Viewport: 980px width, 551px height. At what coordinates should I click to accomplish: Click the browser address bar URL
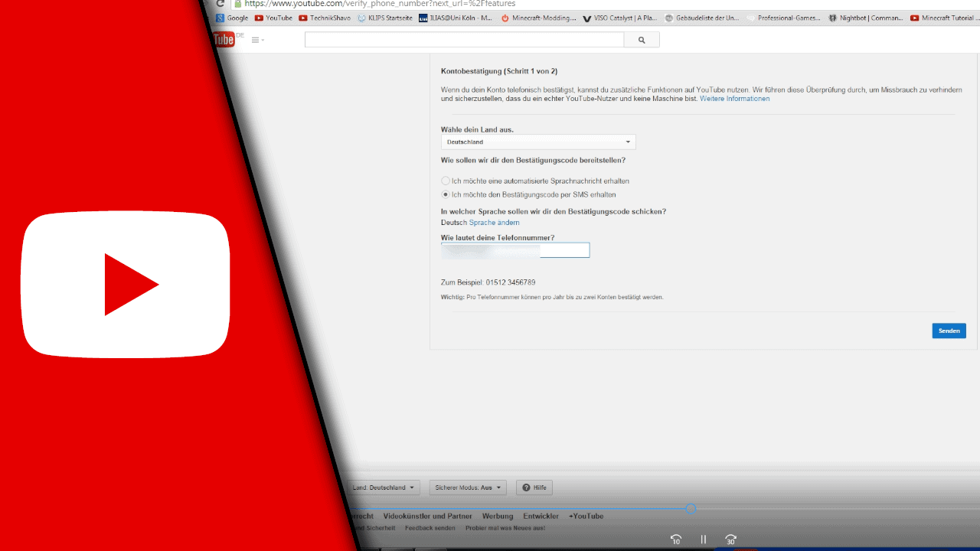pyautogui.click(x=380, y=4)
